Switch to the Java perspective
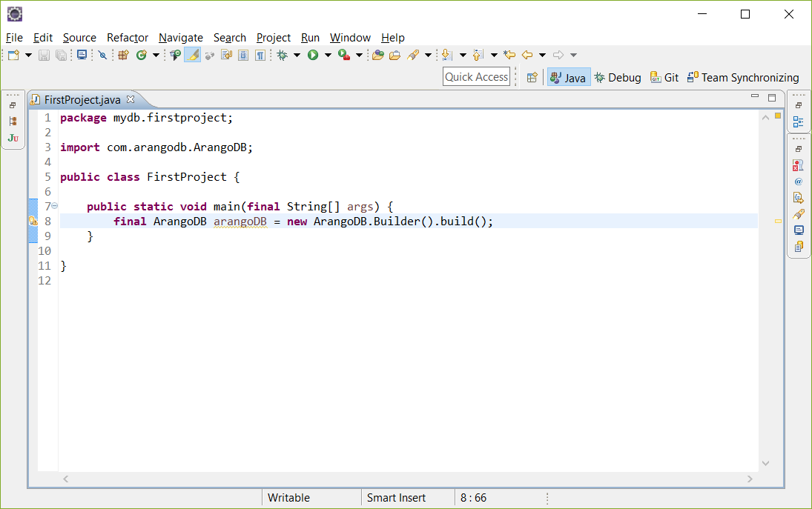The image size is (812, 509). [569, 78]
